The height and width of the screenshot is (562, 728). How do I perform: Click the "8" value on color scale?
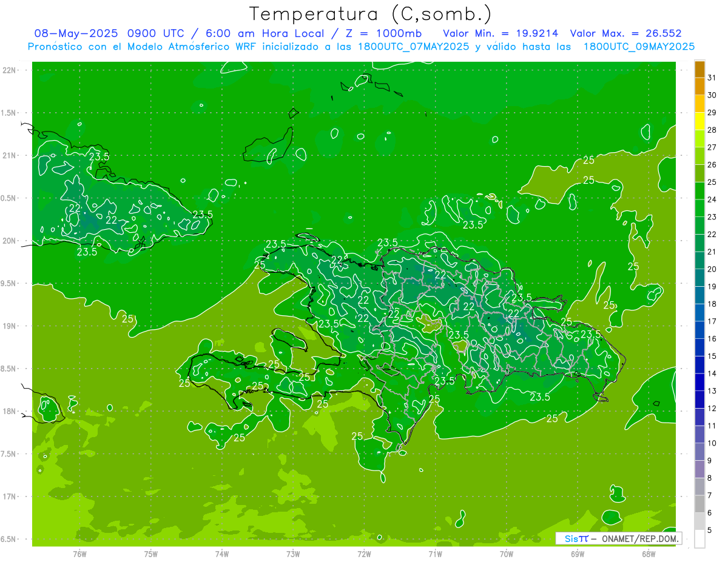pos(710,478)
